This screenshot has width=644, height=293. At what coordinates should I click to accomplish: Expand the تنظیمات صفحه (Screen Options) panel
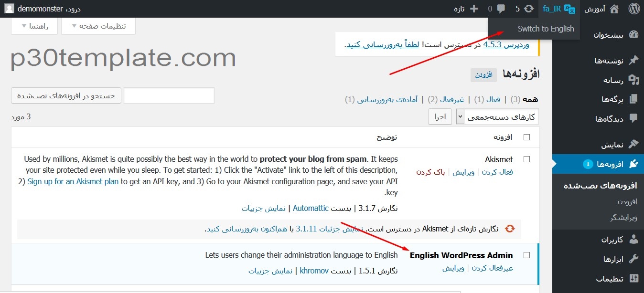click(98, 26)
